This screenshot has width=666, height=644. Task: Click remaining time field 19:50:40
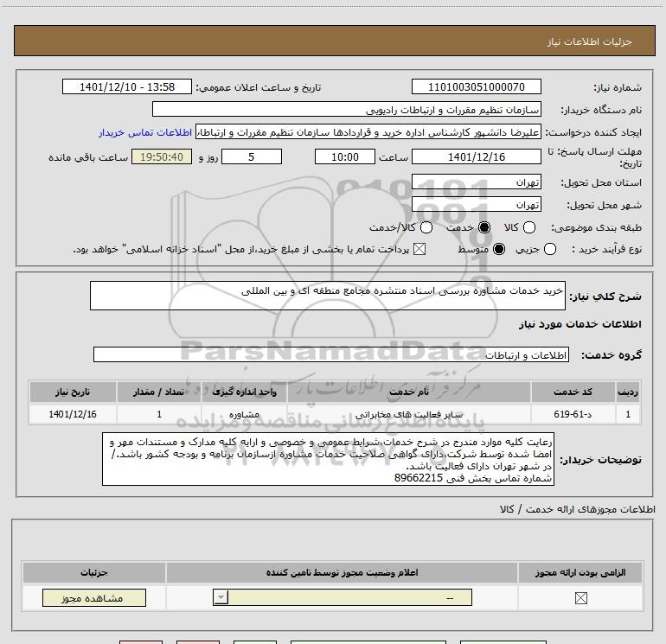click(x=162, y=156)
